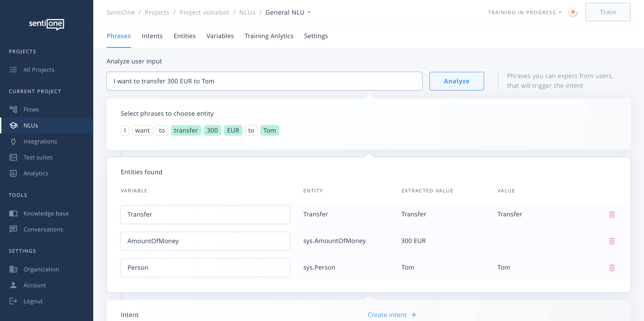Viewport: 644px width, 321px height.
Task: Remove Person entity with trash icon
Action: point(612,268)
